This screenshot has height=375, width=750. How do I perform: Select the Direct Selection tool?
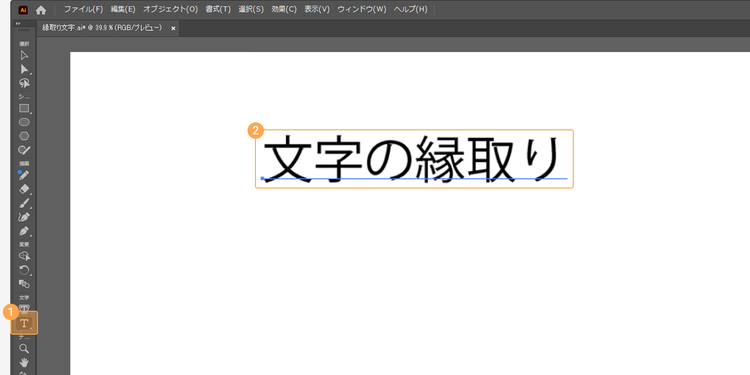coord(24,69)
